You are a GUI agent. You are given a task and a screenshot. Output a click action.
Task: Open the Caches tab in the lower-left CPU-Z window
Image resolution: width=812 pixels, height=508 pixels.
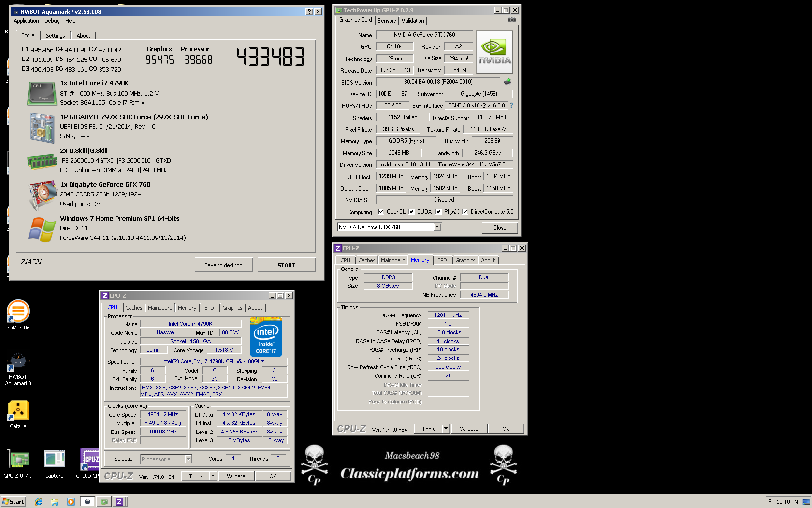click(134, 308)
